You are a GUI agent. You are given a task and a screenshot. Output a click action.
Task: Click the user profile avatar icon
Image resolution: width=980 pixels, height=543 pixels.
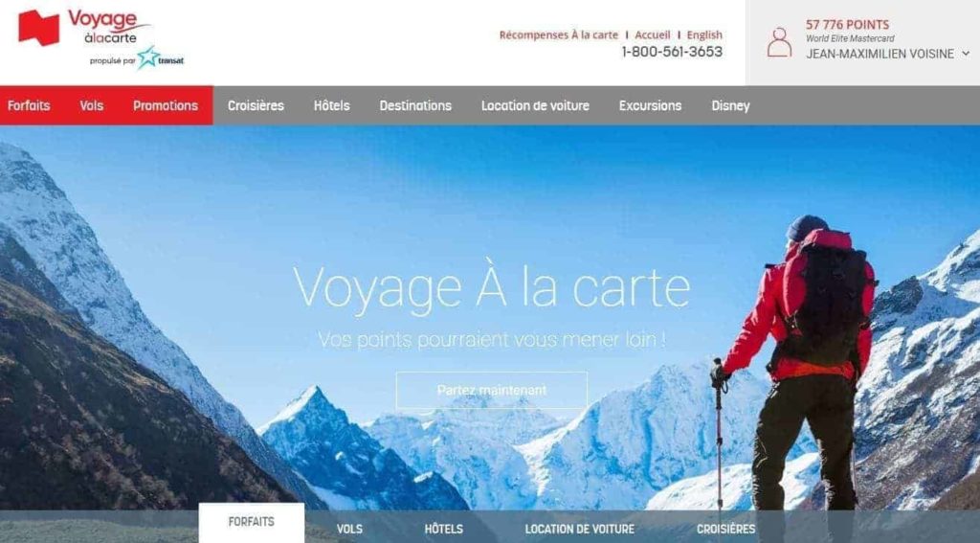[779, 42]
